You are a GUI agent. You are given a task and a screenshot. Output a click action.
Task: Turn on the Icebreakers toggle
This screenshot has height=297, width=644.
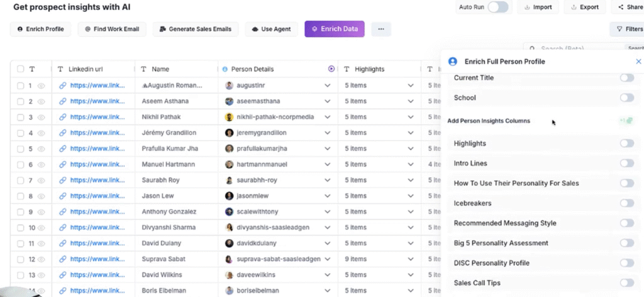coord(626,203)
